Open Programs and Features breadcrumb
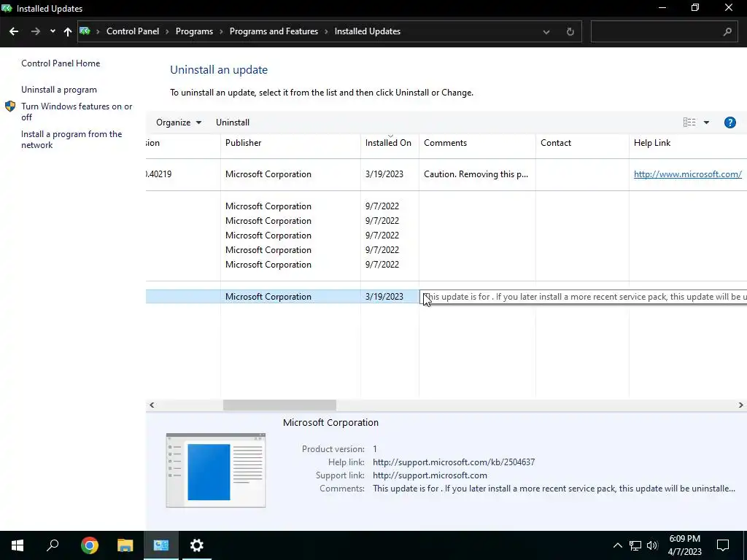This screenshot has width=747, height=560. click(x=274, y=31)
